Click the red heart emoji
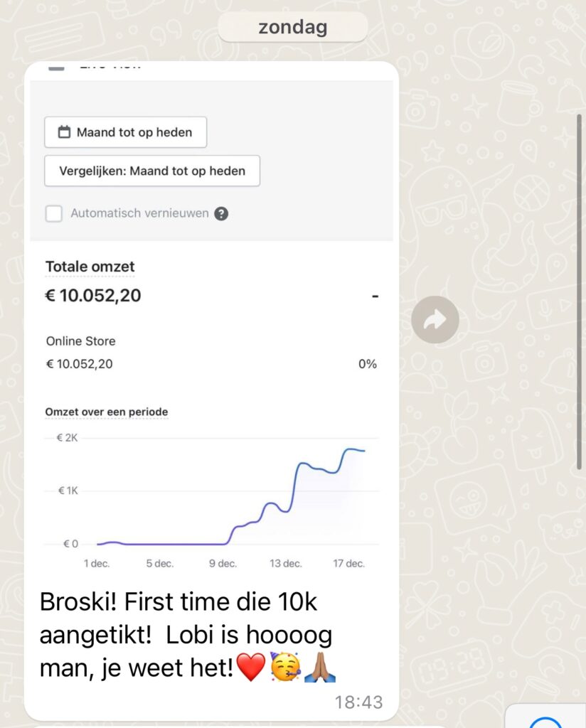This screenshot has height=728, width=586. (251, 667)
